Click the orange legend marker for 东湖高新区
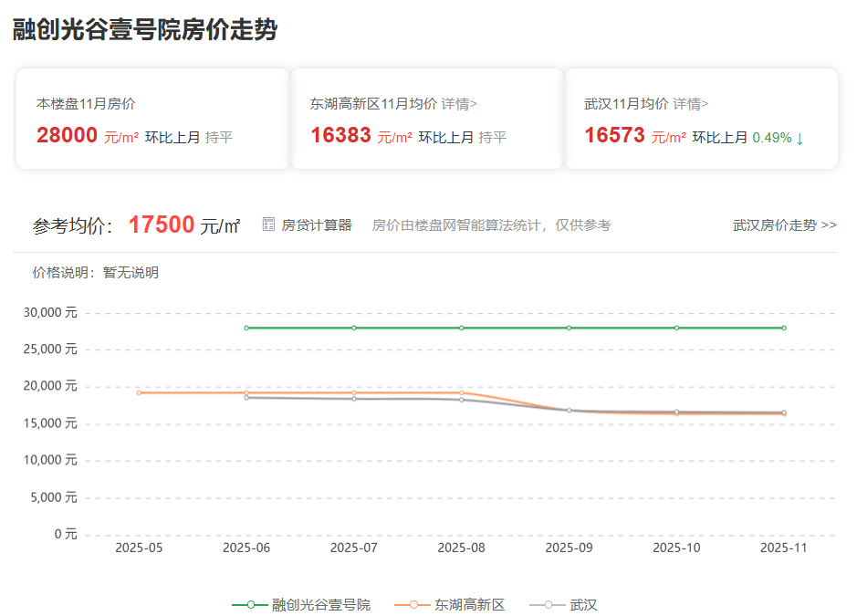 (x=413, y=604)
